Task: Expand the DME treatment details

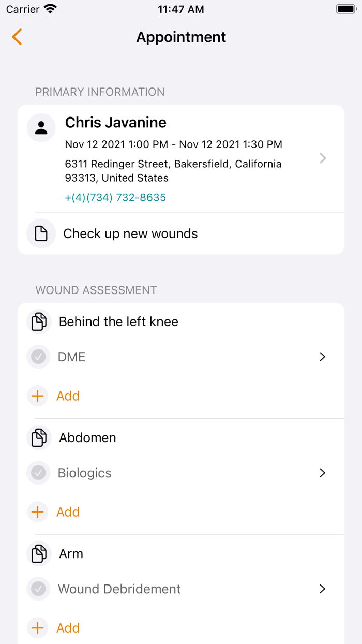Action: click(322, 357)
